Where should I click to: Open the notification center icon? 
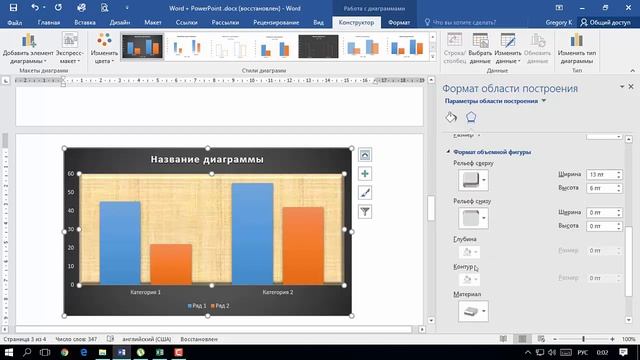click(623, 352)
